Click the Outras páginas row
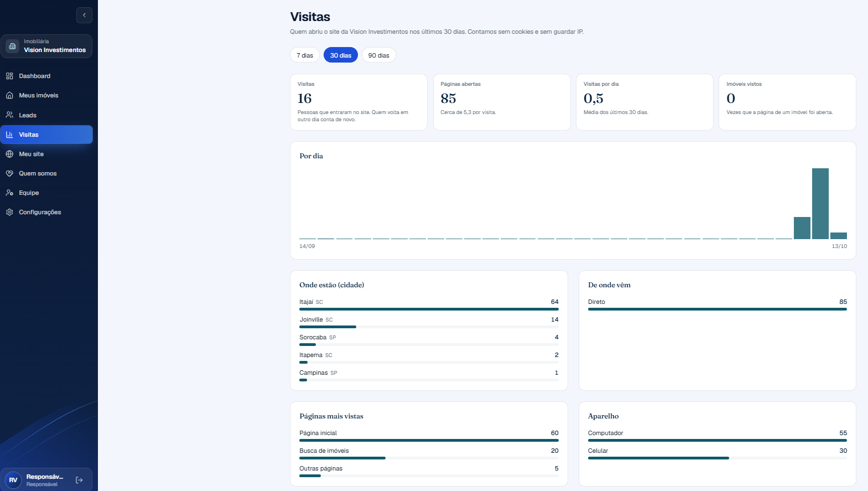This screenshot has width=868, height=491. pos(429,472)
